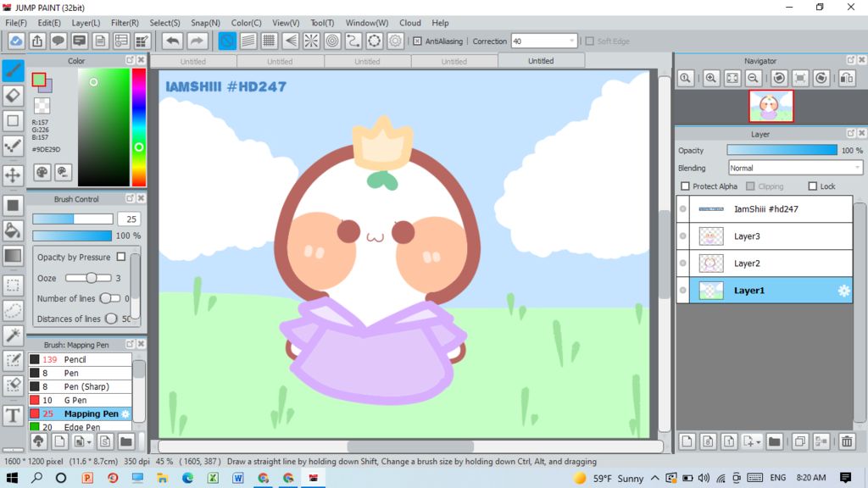Enable curve snap
The image size is (868, 488).
coord(353,41)
